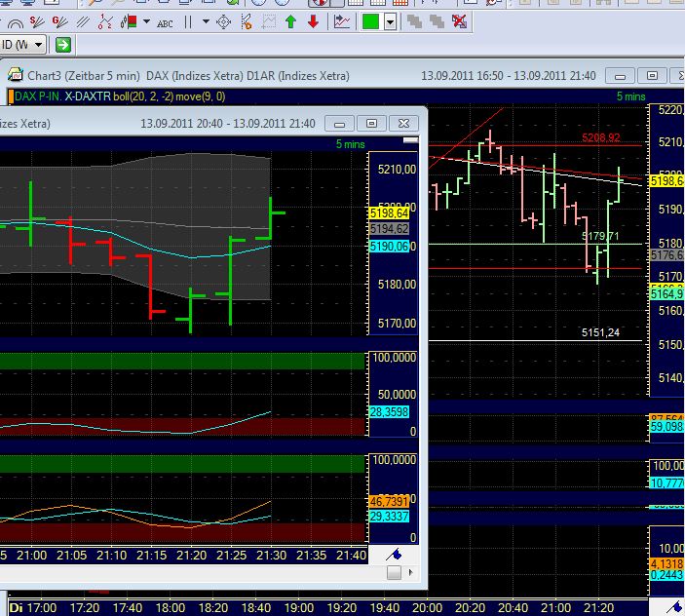Click the pin icon beside front time axis
Viewport: 685px width, 616px height.
coord(394,556)
